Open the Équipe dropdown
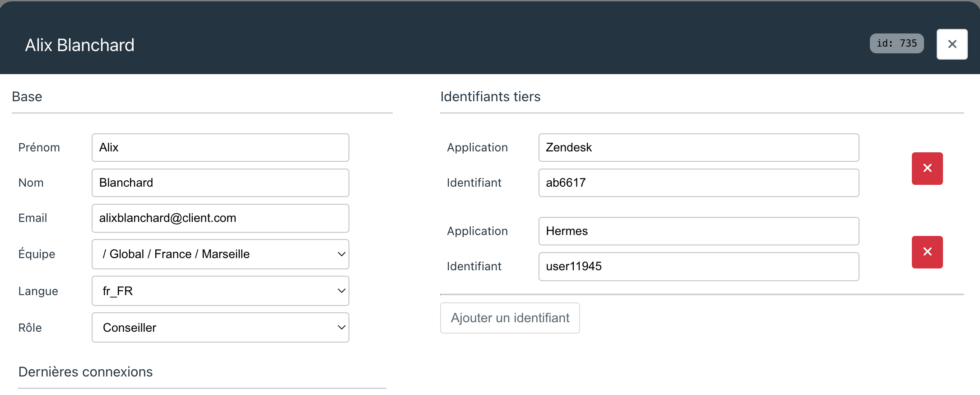 click(220, 254)
